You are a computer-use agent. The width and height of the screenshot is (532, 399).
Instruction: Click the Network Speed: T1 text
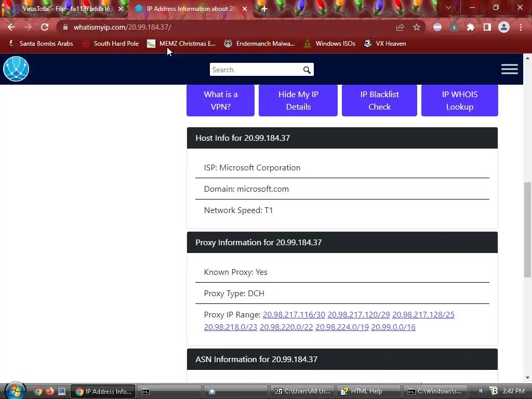coord(238,210)
